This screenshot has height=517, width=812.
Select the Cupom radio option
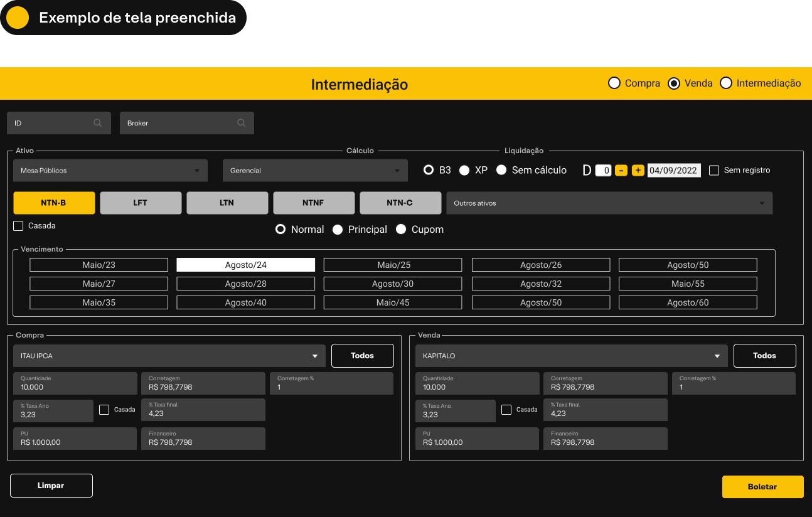[401, 230]
